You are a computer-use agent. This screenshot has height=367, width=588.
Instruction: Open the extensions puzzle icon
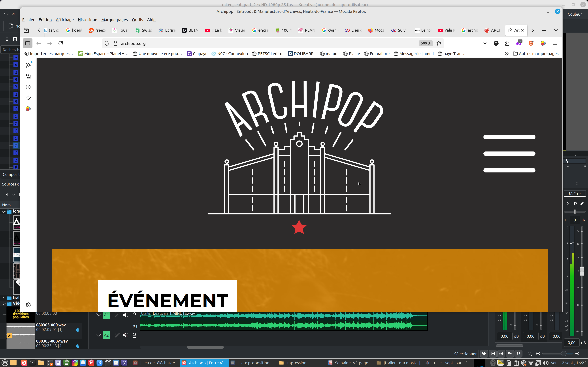click(x=507, y=43)
